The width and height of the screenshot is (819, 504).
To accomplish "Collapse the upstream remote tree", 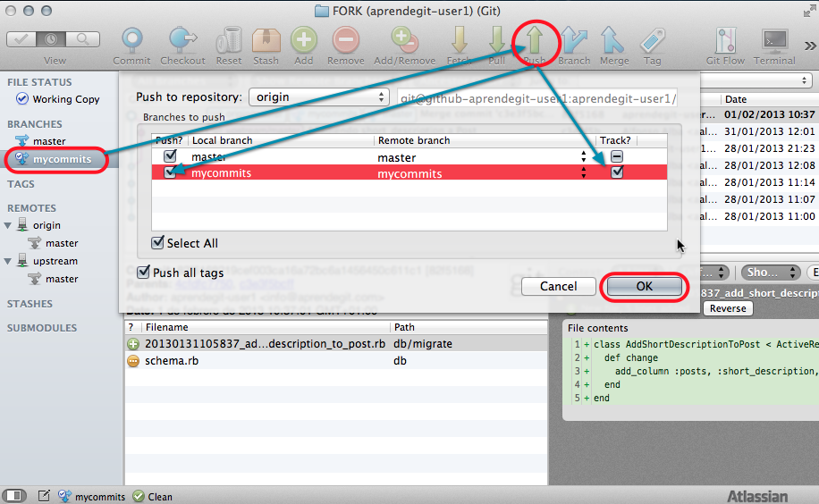I will pyautogui.click(x=9, y=261).
